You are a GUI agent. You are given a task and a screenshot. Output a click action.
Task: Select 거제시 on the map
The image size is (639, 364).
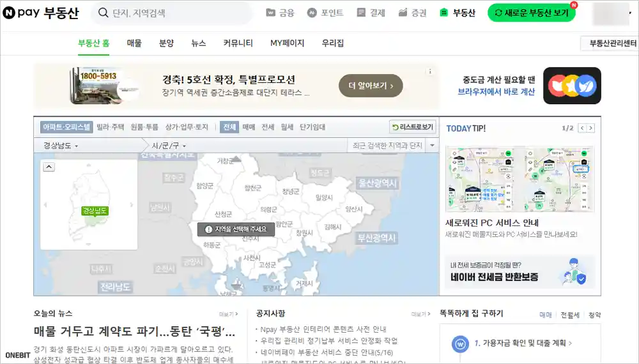pyautogui.click(x=304, y=284)
